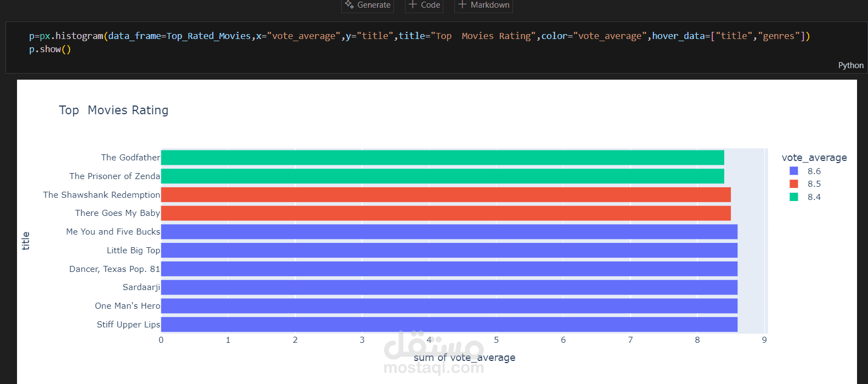Click the Sardaarji blue bar
The image size is (868, 384).
pyautogui.click(x=449, y=287)
